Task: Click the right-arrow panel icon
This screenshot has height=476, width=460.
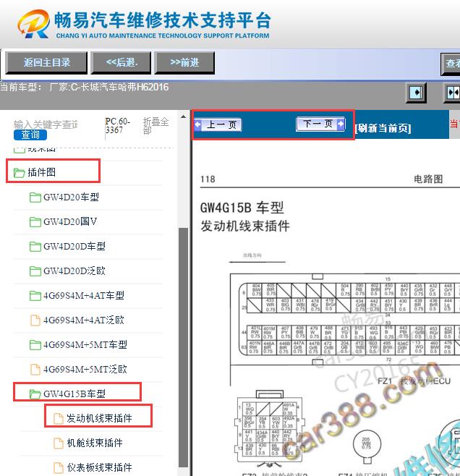Action: (x=416, y=93)
